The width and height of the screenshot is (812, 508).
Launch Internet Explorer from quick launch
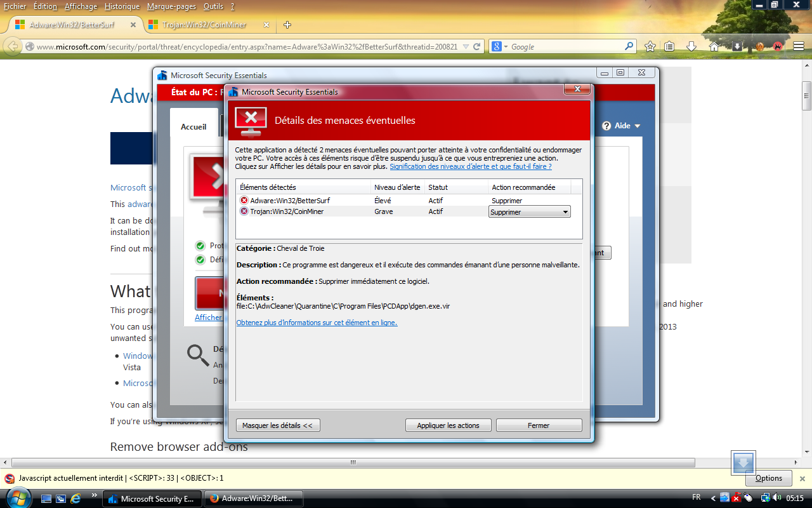coord(75,498)
